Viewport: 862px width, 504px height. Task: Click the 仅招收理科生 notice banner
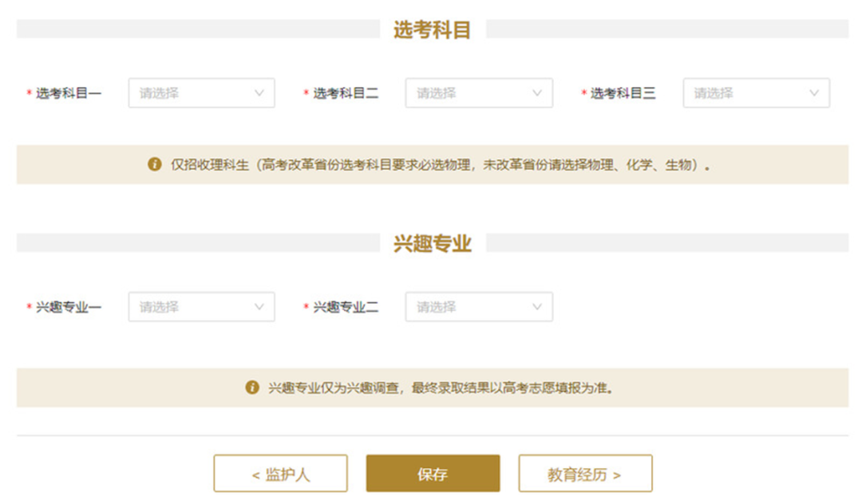[x=431, y=165]
